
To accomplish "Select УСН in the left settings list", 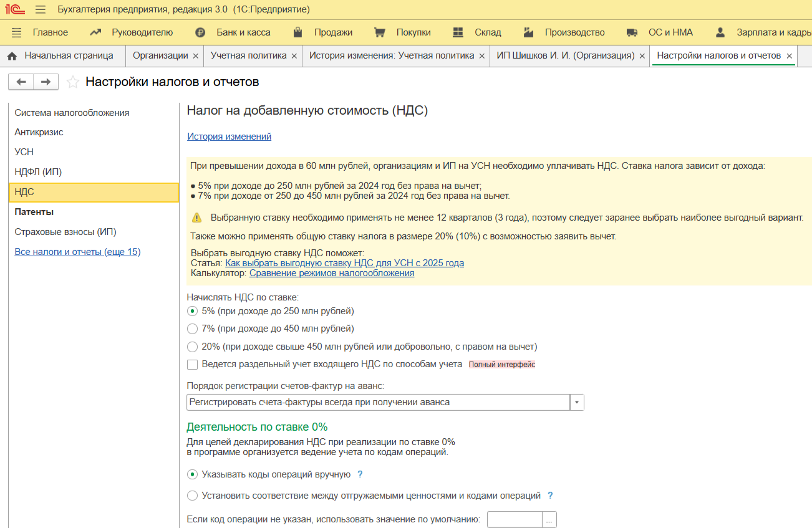I will pos(24,152).
